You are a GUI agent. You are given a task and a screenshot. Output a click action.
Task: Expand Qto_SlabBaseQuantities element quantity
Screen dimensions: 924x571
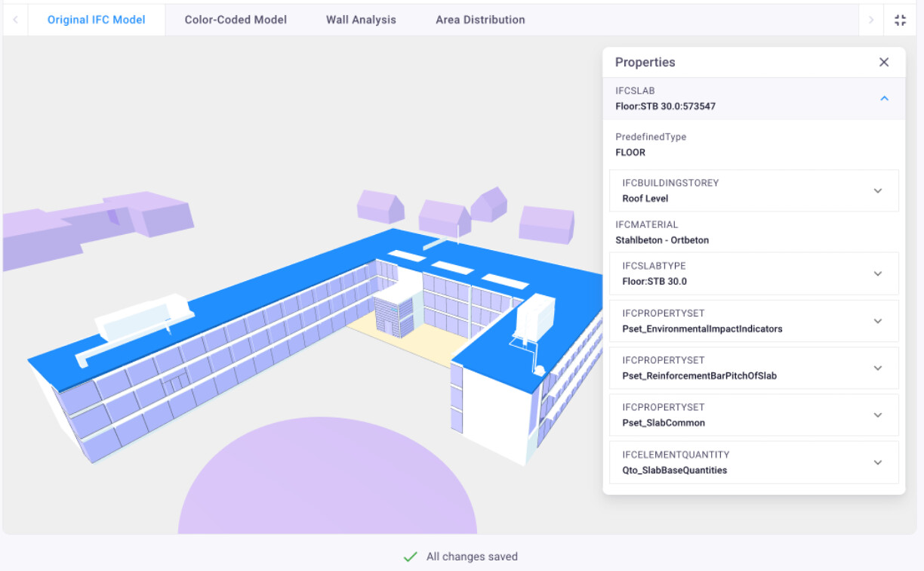point(877,462)
